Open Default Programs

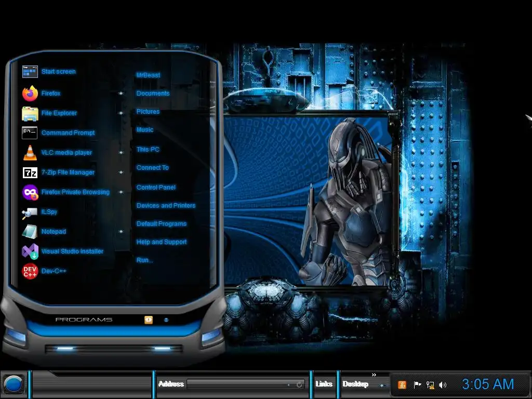click(x=162, y=224)
